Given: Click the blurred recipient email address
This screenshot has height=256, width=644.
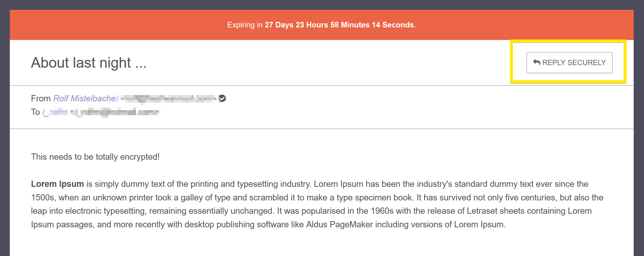Looking at the screenshot, I should coord(115,112).
